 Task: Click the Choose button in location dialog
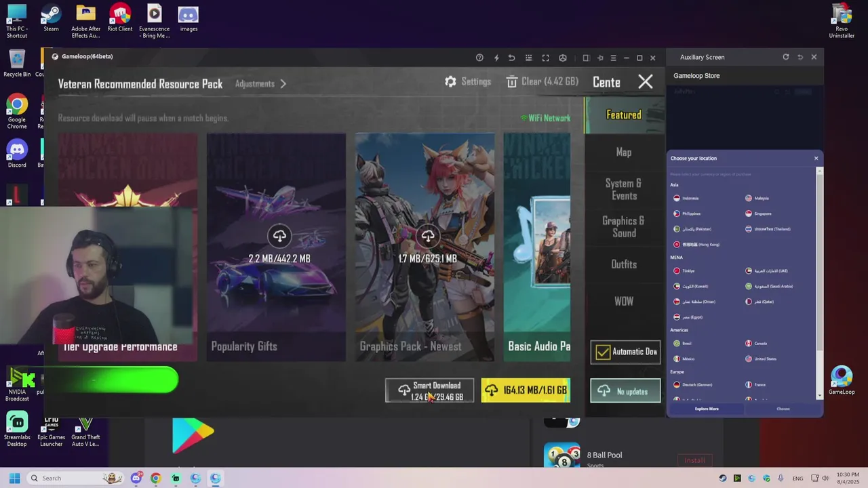(x=783, y=409)
